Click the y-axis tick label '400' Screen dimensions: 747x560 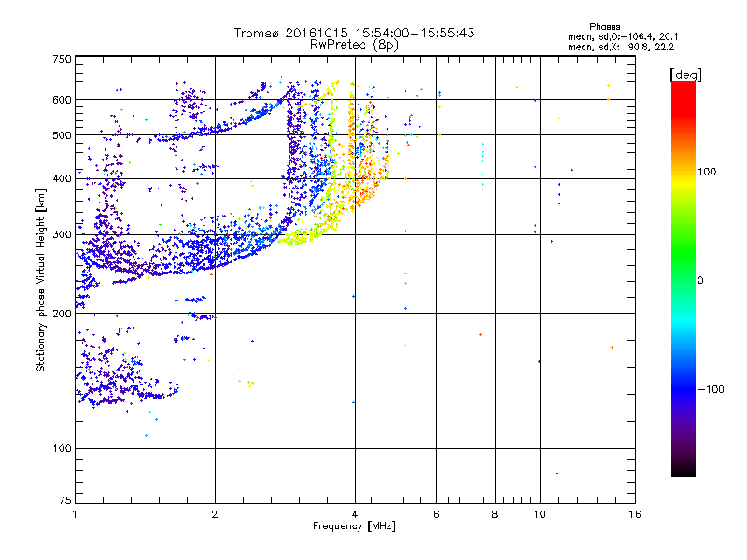click(x=63, y=179)
